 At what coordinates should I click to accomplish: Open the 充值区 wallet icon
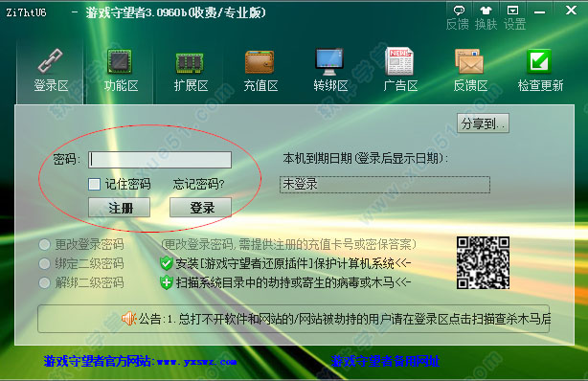(x=260, y=62)
